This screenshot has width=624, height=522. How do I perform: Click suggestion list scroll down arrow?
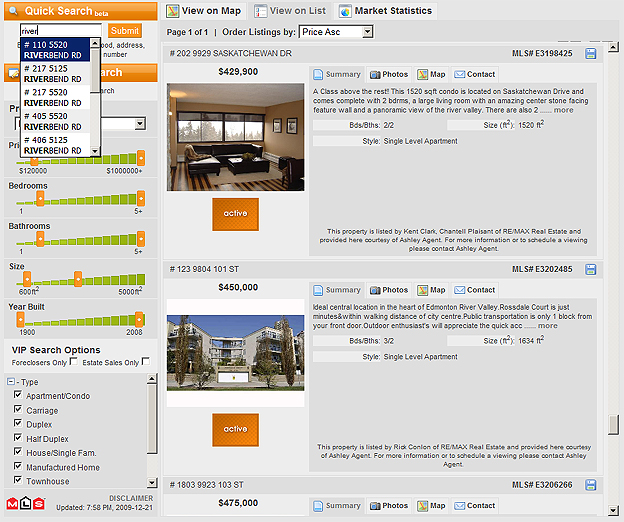95,151
